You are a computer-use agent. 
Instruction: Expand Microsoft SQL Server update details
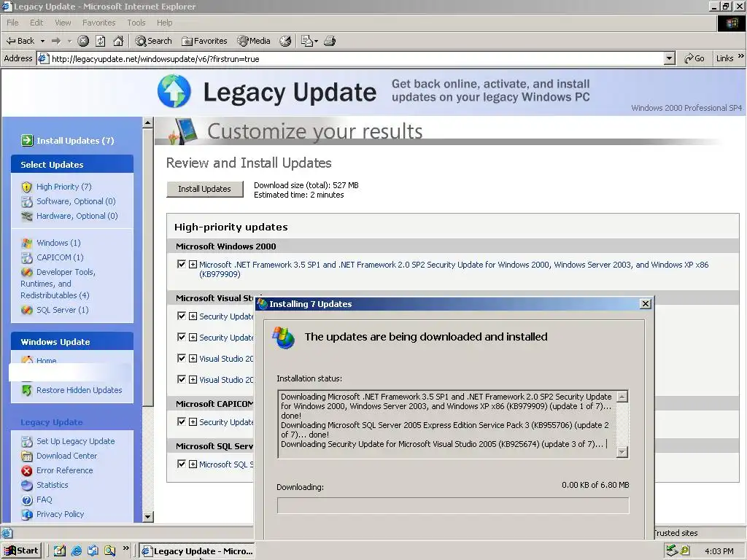click(193, 464)
